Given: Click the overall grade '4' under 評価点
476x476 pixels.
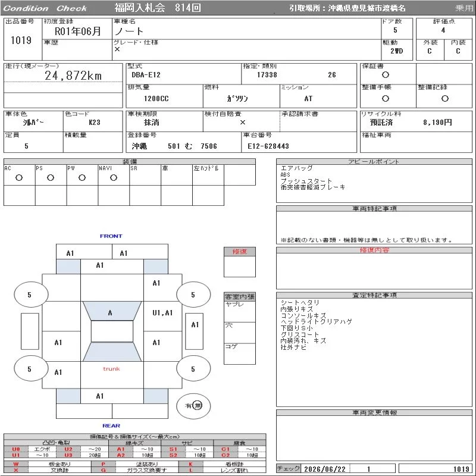Looking at the screenshot, I should [443, 30].
